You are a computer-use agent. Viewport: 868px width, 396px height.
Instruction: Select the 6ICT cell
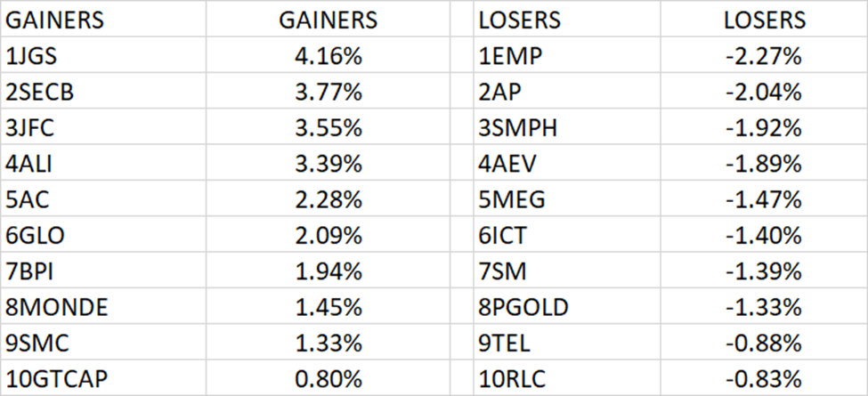click(x=567, y=235)
